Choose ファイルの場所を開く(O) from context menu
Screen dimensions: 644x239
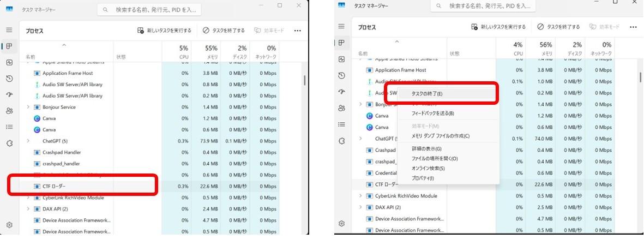point(434,158)
